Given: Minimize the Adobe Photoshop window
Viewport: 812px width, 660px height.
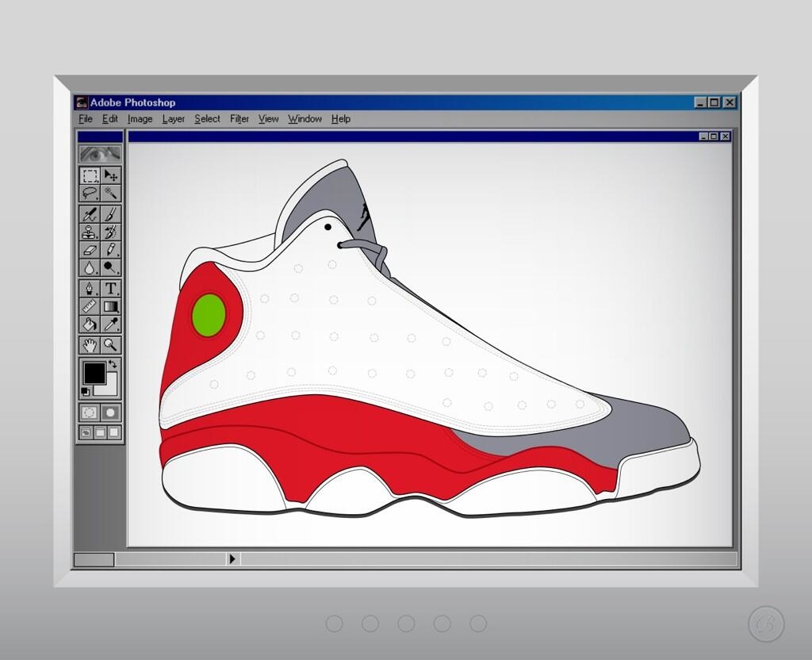Looking at the screenshot, I should point(700,102).
